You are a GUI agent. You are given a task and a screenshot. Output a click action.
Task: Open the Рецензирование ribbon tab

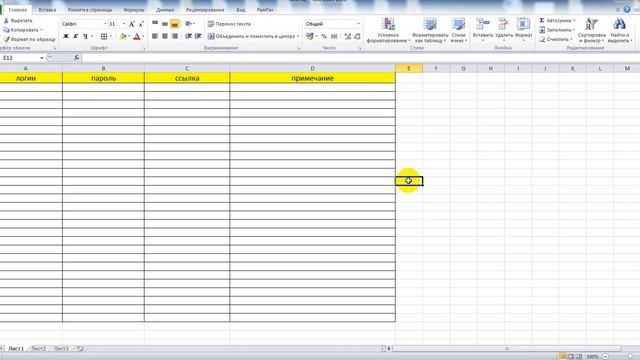(x=205, y=10)
